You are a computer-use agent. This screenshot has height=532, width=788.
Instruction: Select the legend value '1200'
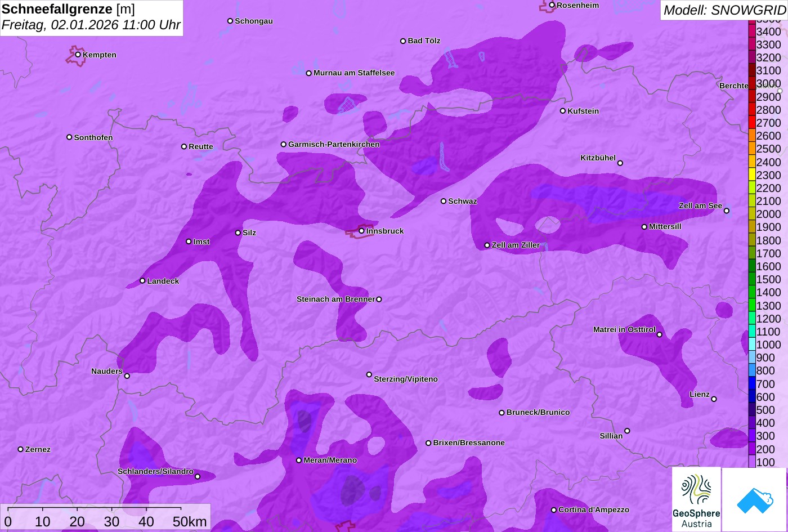(x=769, y=319)
